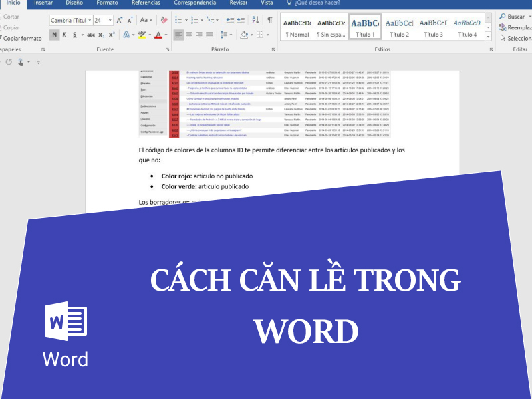Apply shading with paint bucket
The width and height of the screenshot is (532, 399).
(x=244, y=35)
